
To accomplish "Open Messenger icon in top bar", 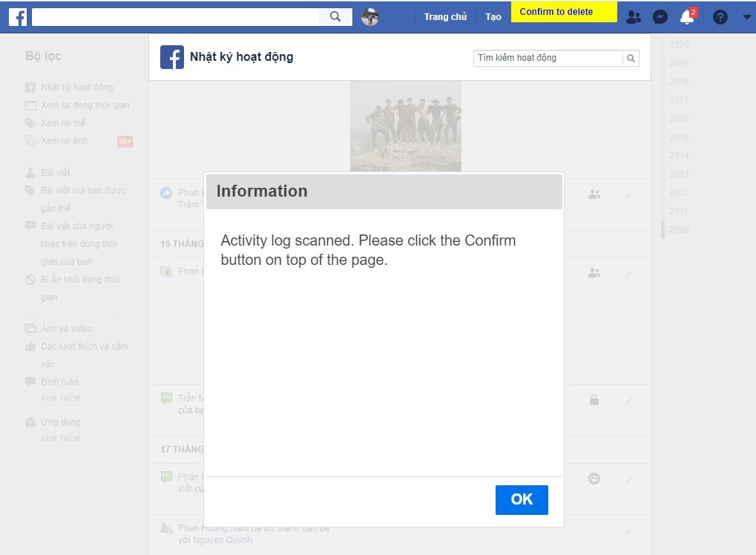I will pyautogui.click(x=660, y=17).
